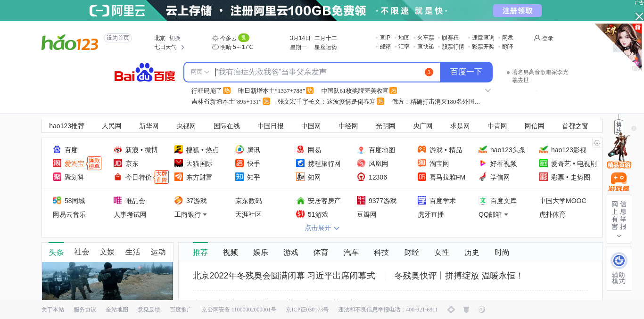The width and height of the screenshot is (644, 319).
Task: Open 新华网 link in top row
Action: click(149, 126)
